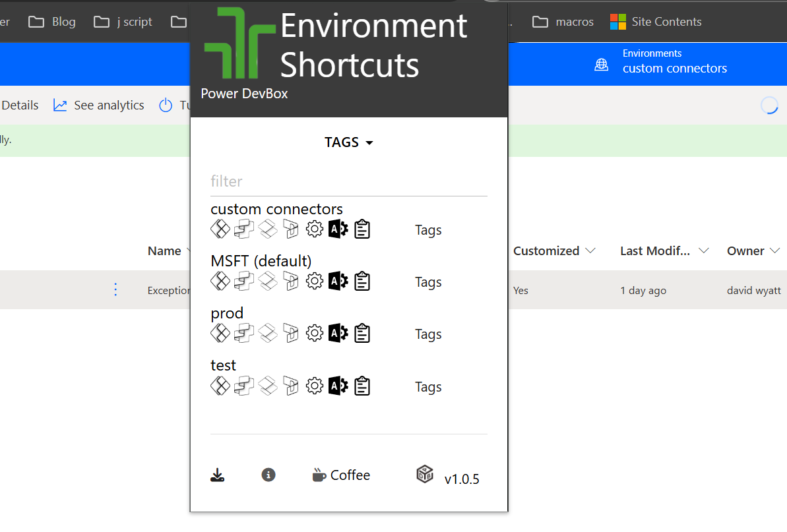787x532 pixels.
Task: Click the layered pages icon under test
Action: pos(268,386)
